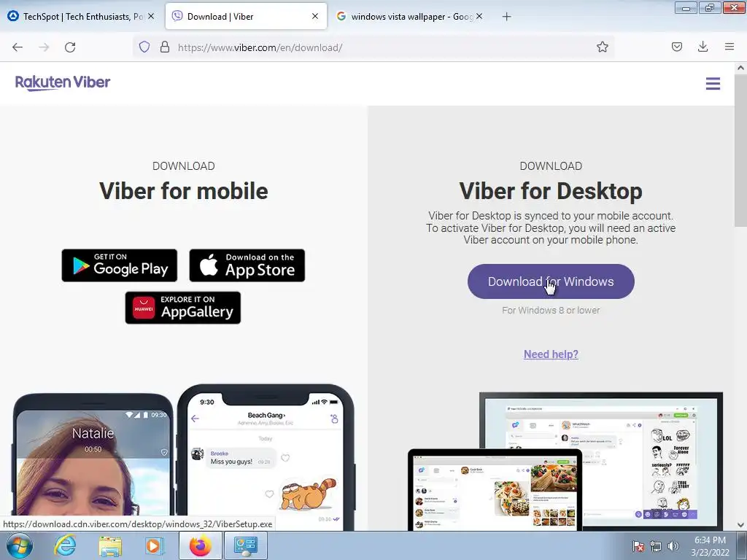Click the network tray icon
This screenshot has width=747, height=560.
(x=656, y=546)
